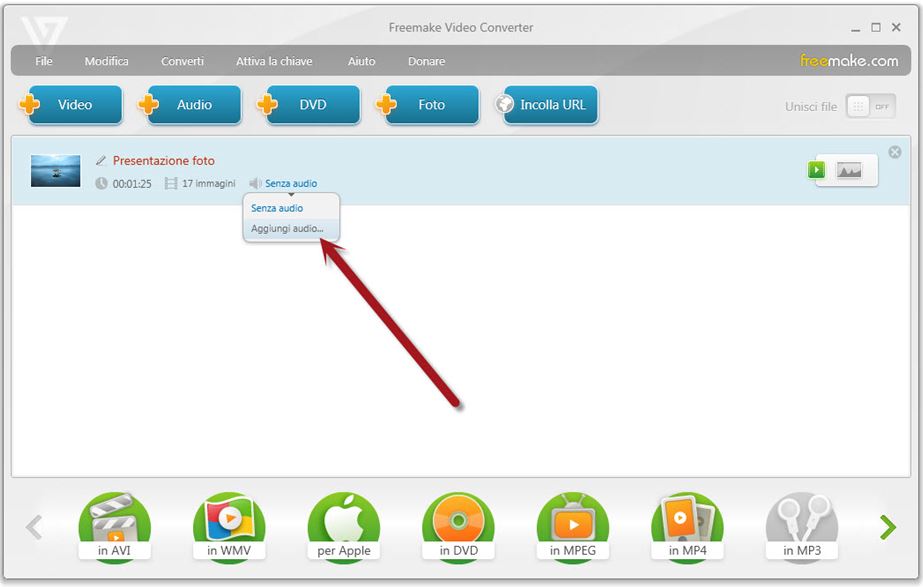Open the slideshow editor picture icon
Viewport: 923px width, 587px height.
click(x=849, y=171)
